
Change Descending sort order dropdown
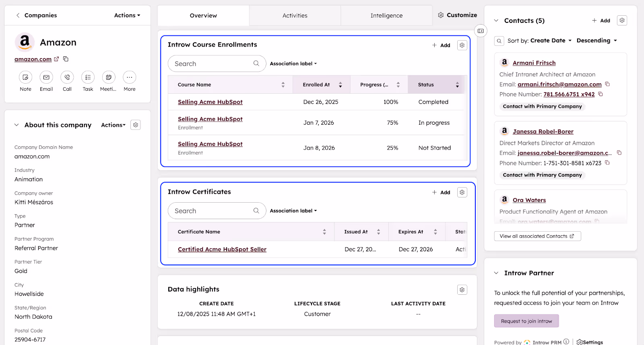click(x=597, y=41)
